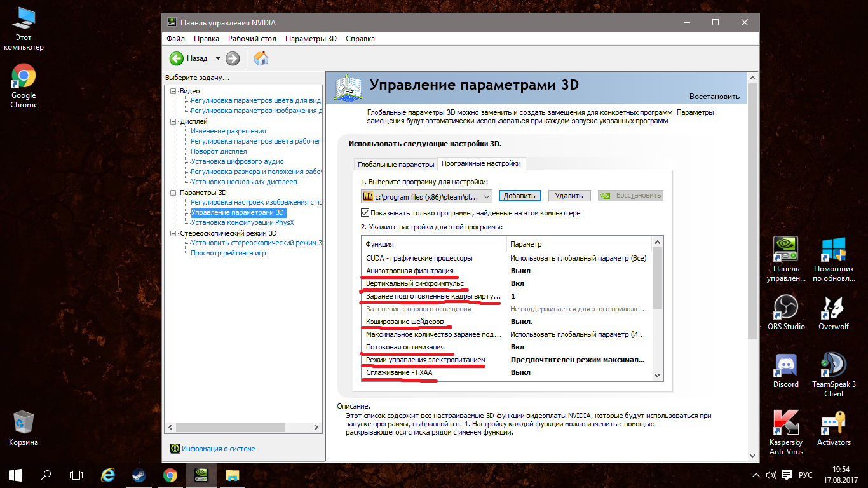The image size is (868, 488).
Task: Open the Рабочий стол menu
Action: click(x=252, y=39)
